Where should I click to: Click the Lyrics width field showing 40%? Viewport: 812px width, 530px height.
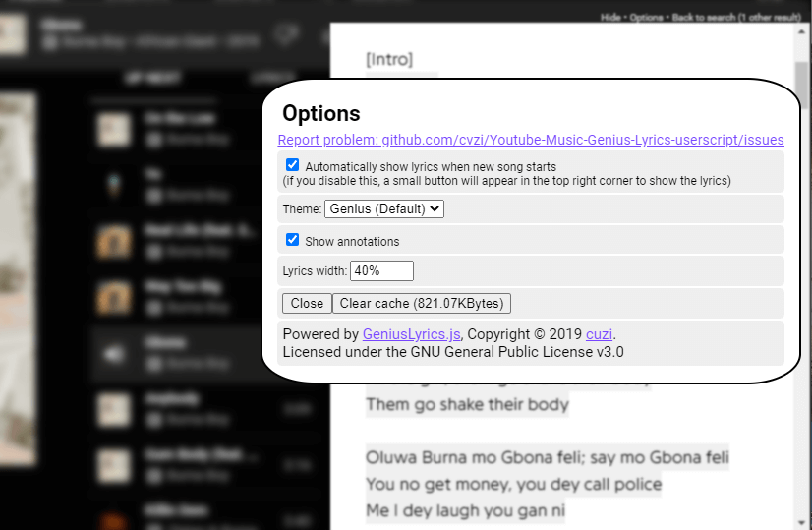tap(381, 271)
